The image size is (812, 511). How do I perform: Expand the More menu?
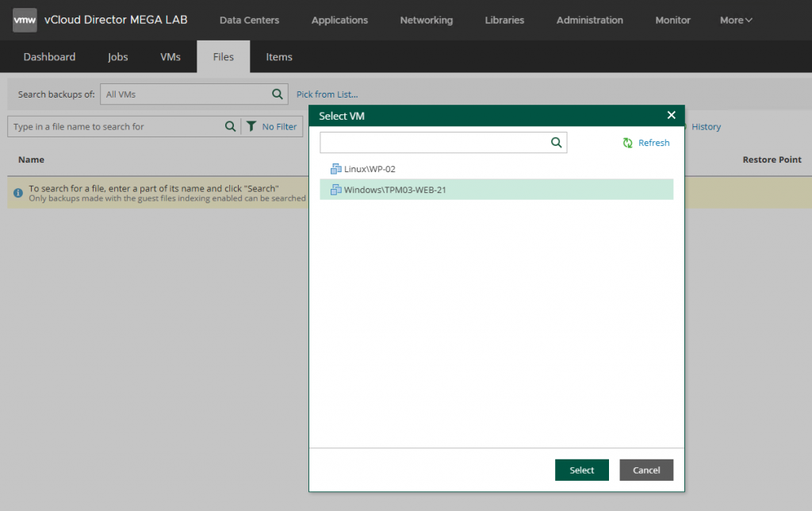pos(736,20)
